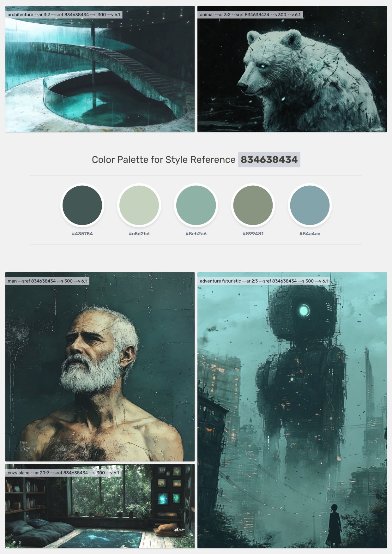
Task: Open the architecture staircase image
Action: 100,69
